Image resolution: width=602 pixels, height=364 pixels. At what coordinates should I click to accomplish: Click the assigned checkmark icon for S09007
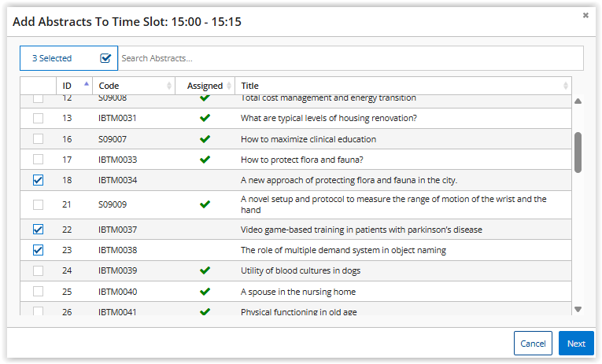[205, 139]
